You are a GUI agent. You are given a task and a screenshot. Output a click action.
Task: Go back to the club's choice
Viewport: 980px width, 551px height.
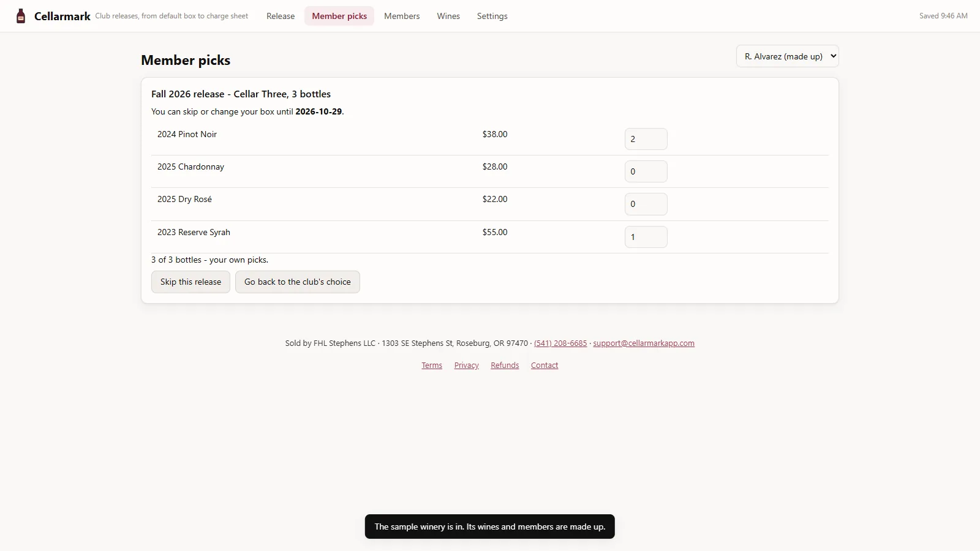click(298, 282)
